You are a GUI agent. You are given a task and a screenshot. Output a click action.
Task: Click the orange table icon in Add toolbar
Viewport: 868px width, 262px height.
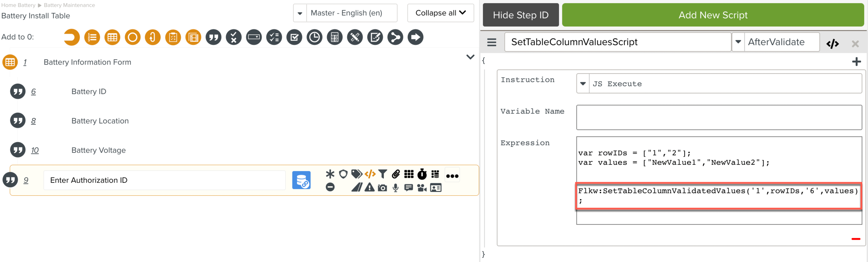112,37
